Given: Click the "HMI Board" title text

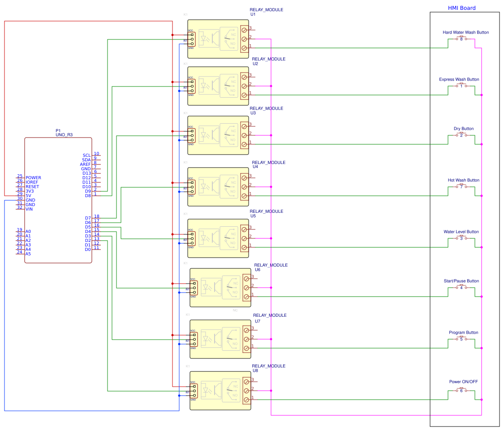Looking at the screenshot, I should (x=461, y=8).
